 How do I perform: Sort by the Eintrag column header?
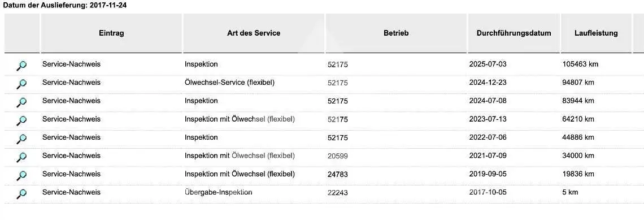(x=111, y=33)
